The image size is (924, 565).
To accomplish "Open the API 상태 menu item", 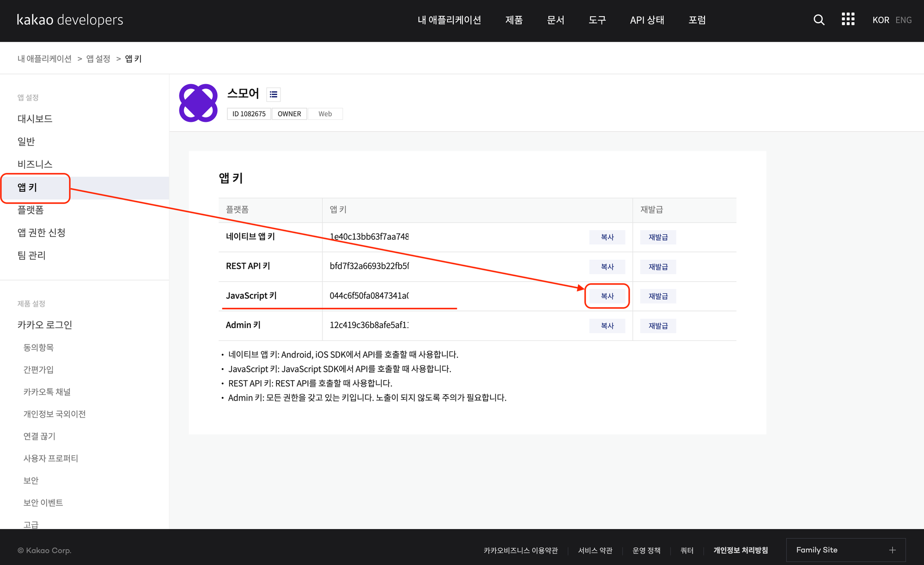I will (x=647, y=20).
